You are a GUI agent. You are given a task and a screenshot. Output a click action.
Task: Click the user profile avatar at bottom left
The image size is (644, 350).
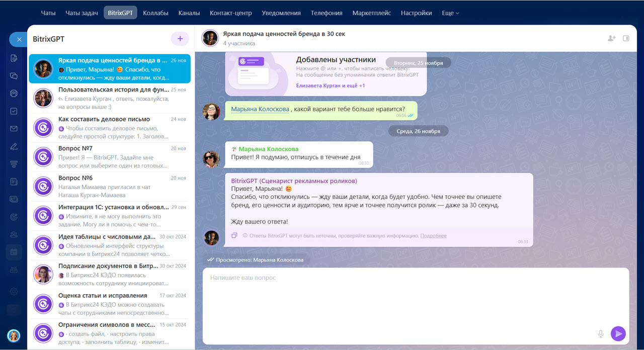click(x=14, y=335)
